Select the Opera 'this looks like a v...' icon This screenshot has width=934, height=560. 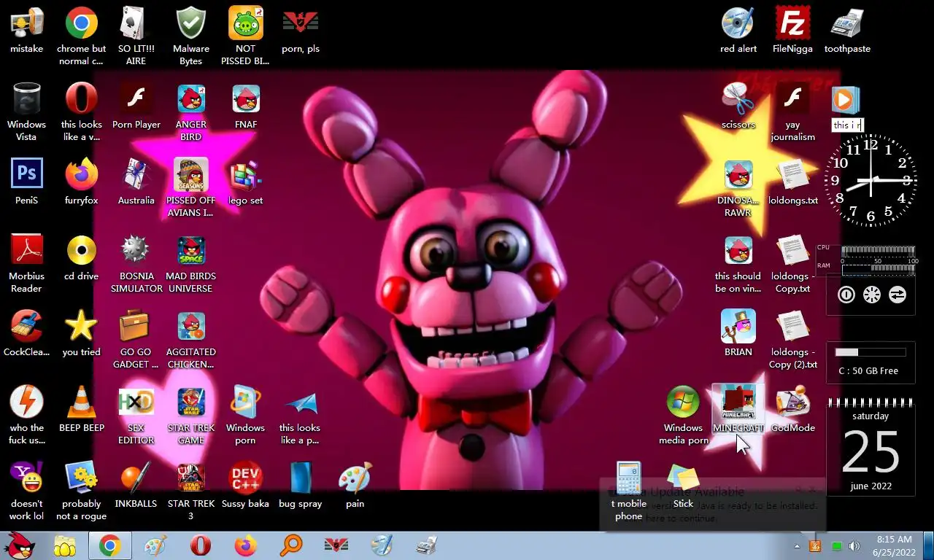coord(82,112)
